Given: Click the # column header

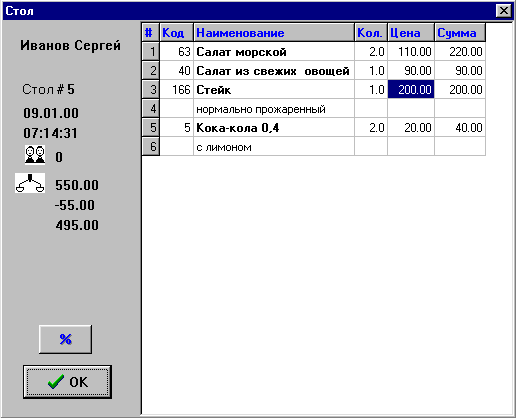Looking at the screenshot, I should tap(151, 33).
